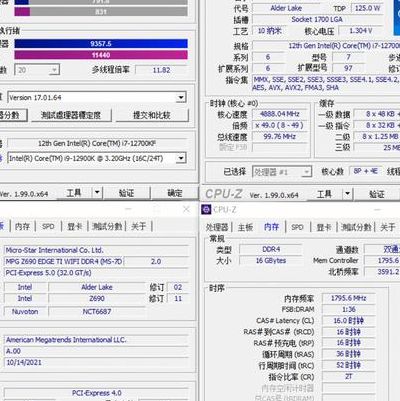Open the Version 17.01.64 benchmark dropdown

click(x=181, y=98)
